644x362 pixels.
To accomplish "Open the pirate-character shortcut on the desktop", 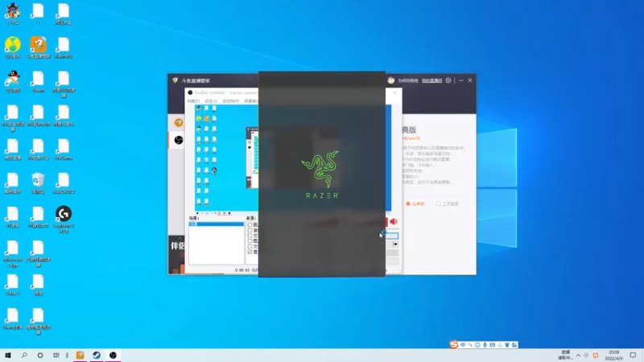I will tap(13, 13).
